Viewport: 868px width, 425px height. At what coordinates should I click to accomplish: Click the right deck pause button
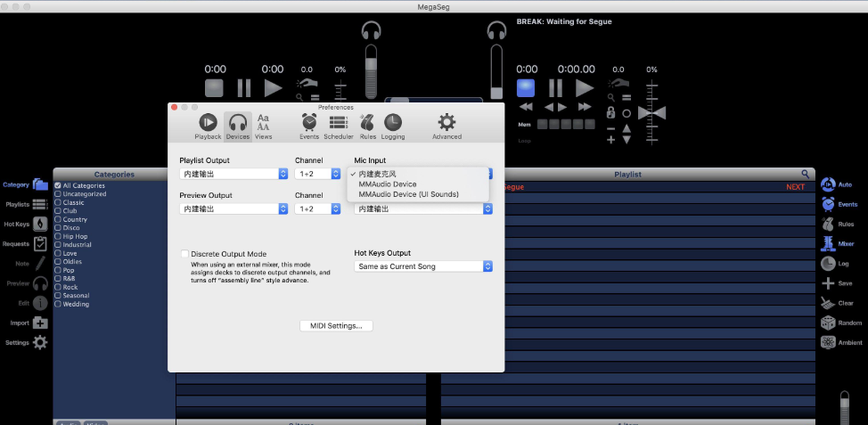point(555,87)
